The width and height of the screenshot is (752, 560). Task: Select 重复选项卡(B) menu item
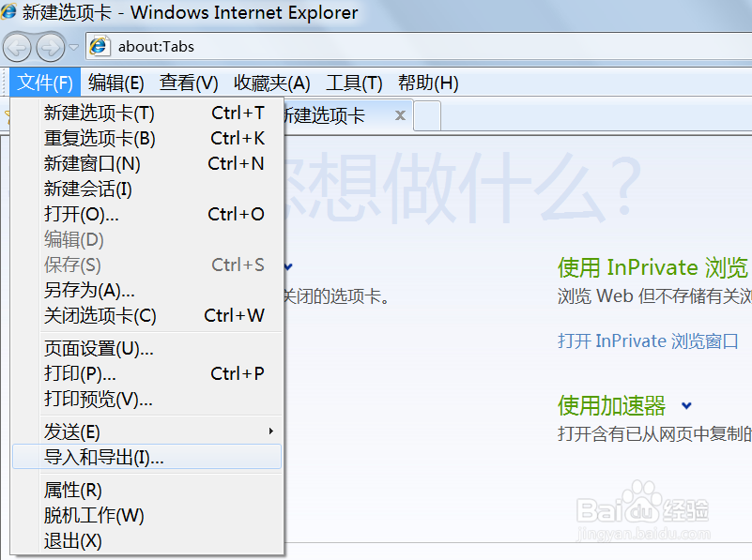point(146,139)
